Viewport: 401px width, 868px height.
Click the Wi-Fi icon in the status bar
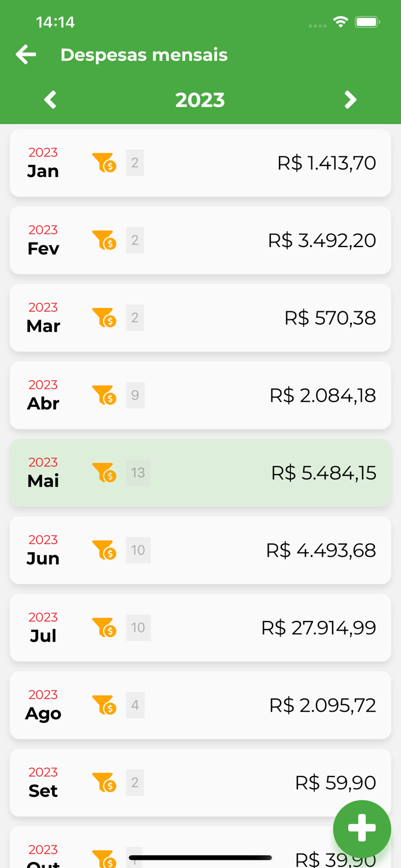(x=340, y=21)
